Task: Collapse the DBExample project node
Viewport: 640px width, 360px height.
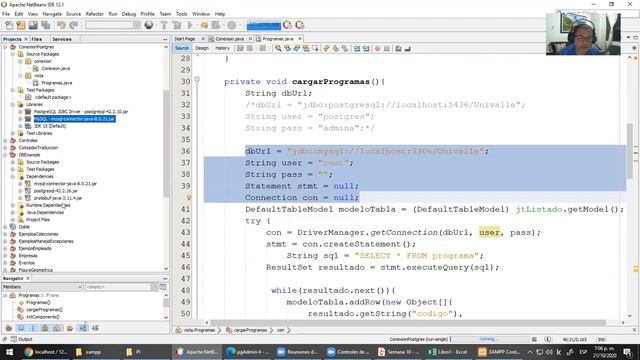Action: coord(5,155)
